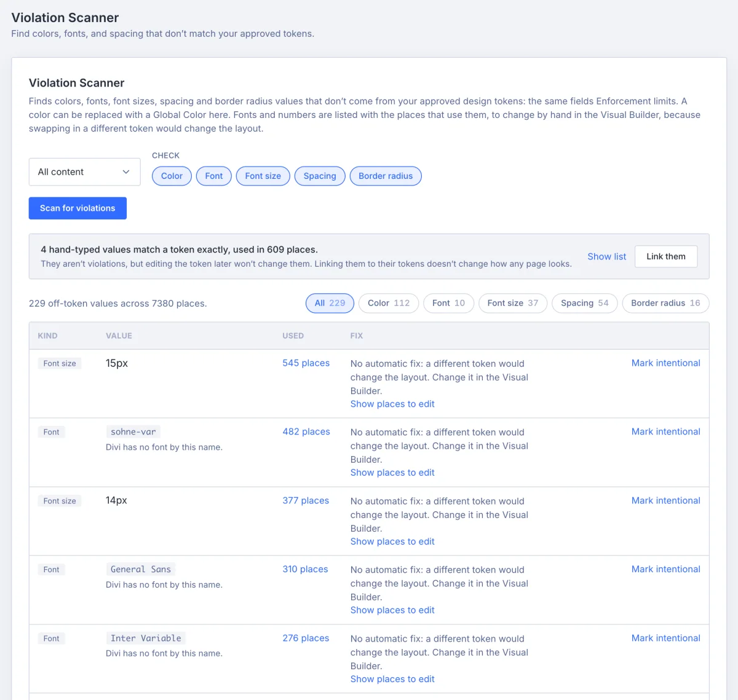Mark Inter Variable font as intentional
This screenshot has height=700, width=738.
click(666, 639)
